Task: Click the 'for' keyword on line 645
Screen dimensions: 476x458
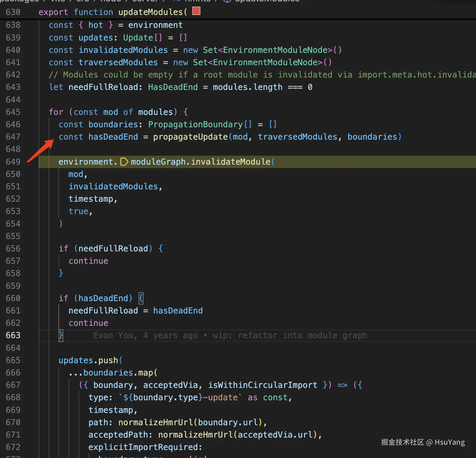Action: [56, 112]
